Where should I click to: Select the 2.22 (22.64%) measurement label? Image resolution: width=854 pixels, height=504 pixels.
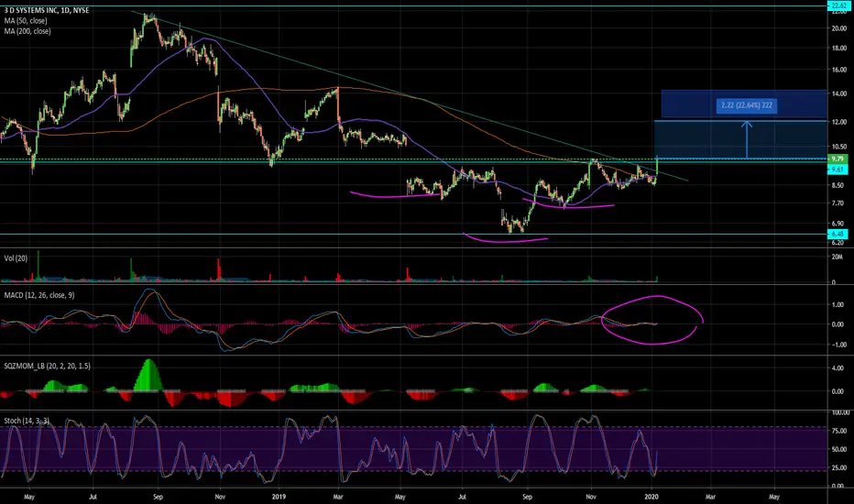(746, 105)
